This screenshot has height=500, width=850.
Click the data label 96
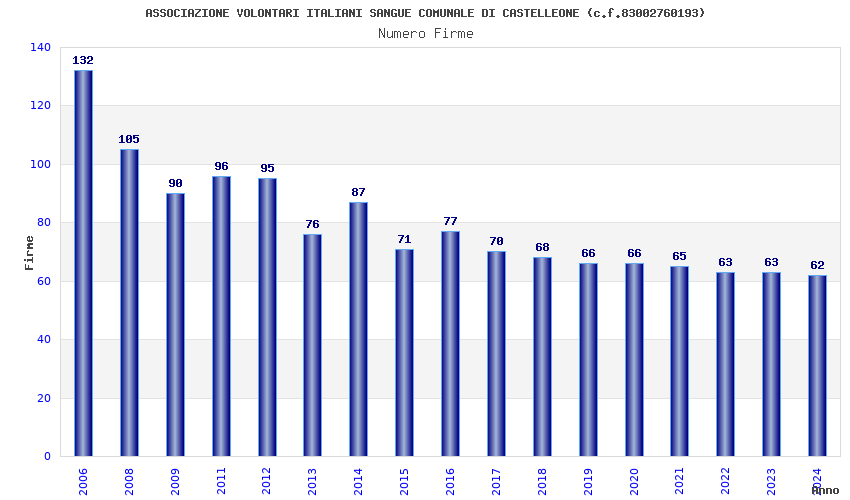pyautogui.click(x=221, y=166)
